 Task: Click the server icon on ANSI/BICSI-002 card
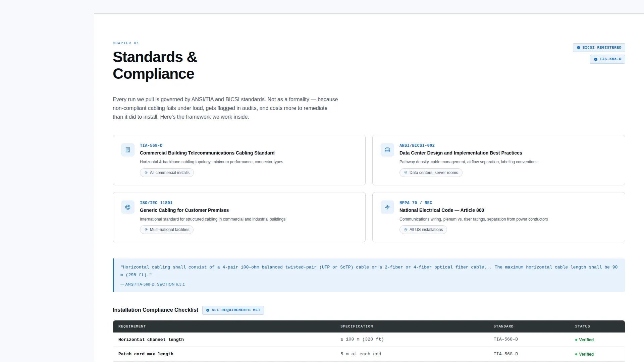(x=387, y=150)
